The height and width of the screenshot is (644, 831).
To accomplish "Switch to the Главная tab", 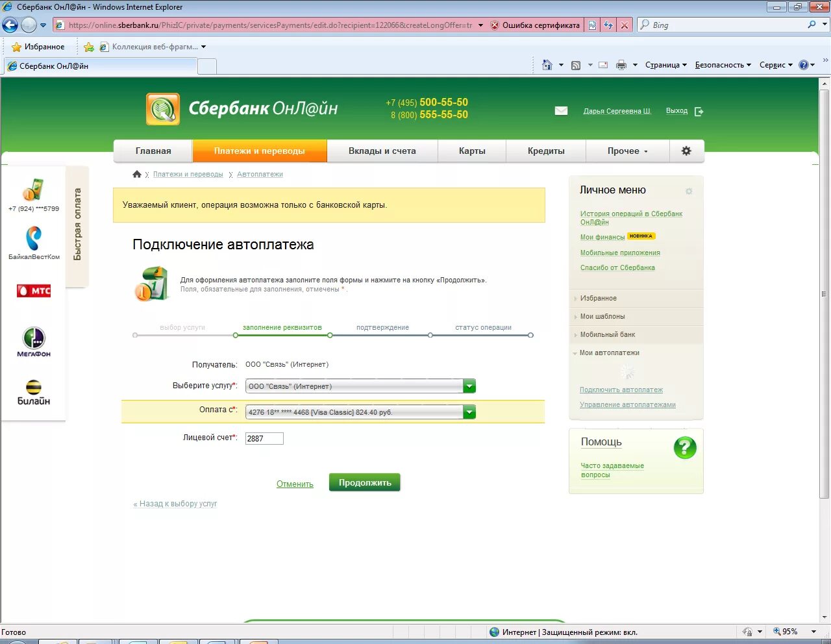I will (x=153, y=151).
